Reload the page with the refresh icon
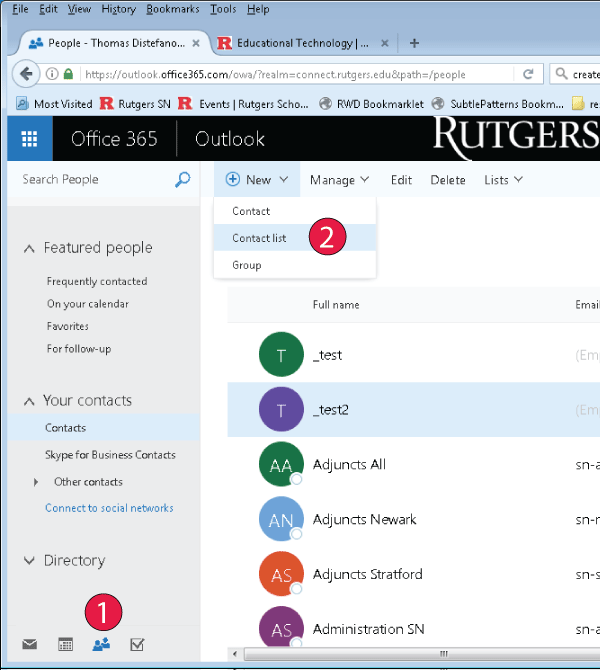The width and height of the screenshot is (600, 670). point(528,74)
